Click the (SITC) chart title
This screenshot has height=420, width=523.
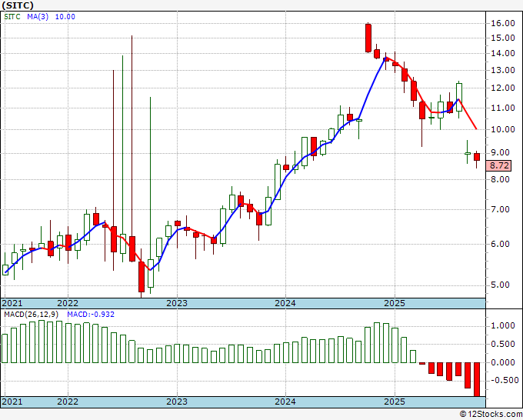[x=18, y=5]
